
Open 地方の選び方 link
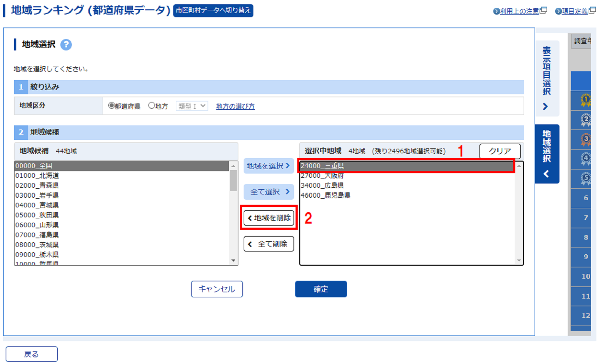(x=235, y=106)
